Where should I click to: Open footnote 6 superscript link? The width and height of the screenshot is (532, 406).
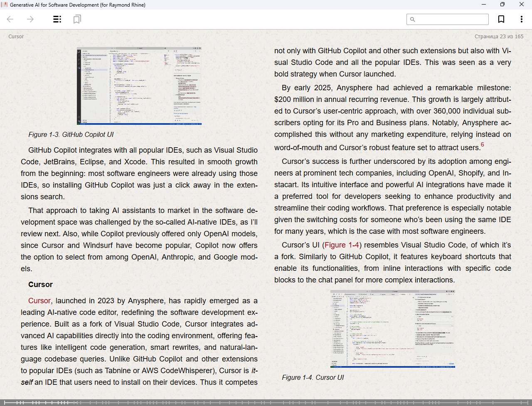click(x=482, y=145)
